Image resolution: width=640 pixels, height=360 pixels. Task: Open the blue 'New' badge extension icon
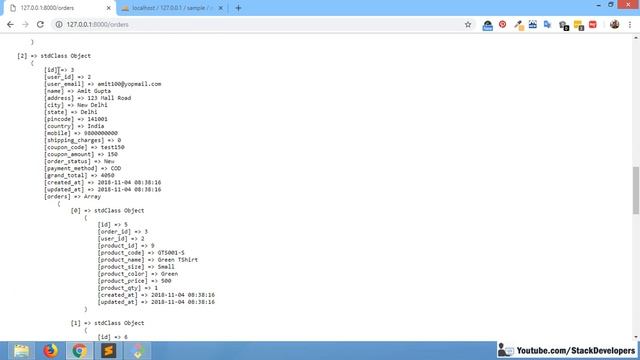[x=487, y=25]
